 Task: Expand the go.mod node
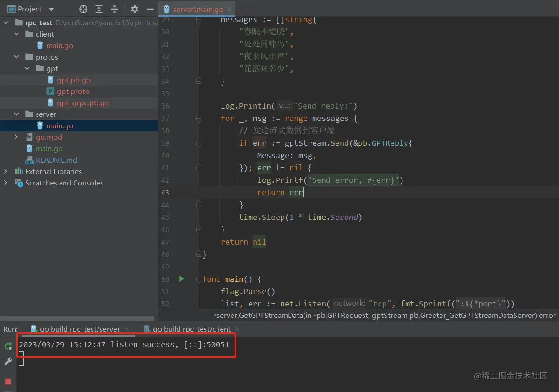tap(16, 137)
